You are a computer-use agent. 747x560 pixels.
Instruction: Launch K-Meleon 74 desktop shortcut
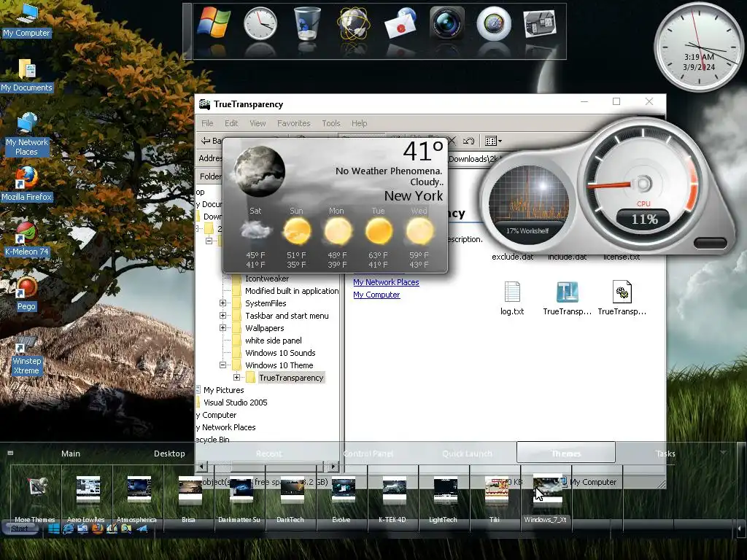coord(26,239)
